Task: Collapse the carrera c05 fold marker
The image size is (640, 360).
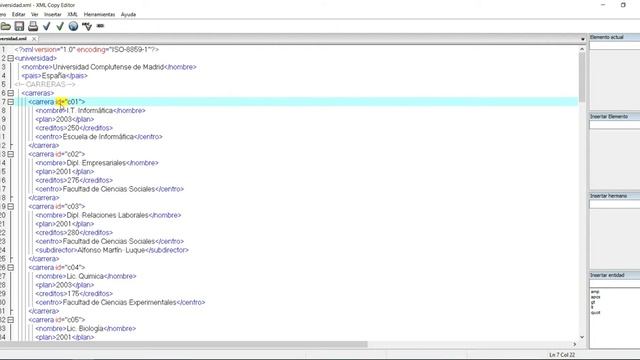Action: 11,320
